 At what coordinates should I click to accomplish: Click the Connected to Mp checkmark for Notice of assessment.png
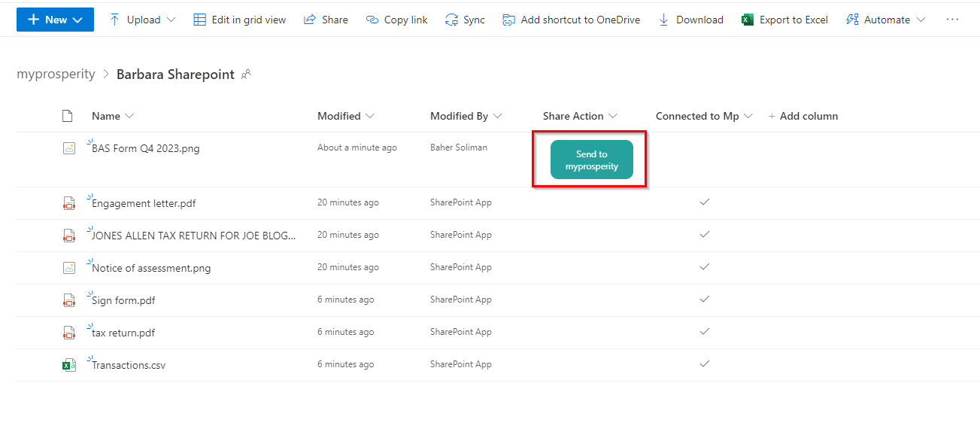pyautogui.click(x=705, y=267)
